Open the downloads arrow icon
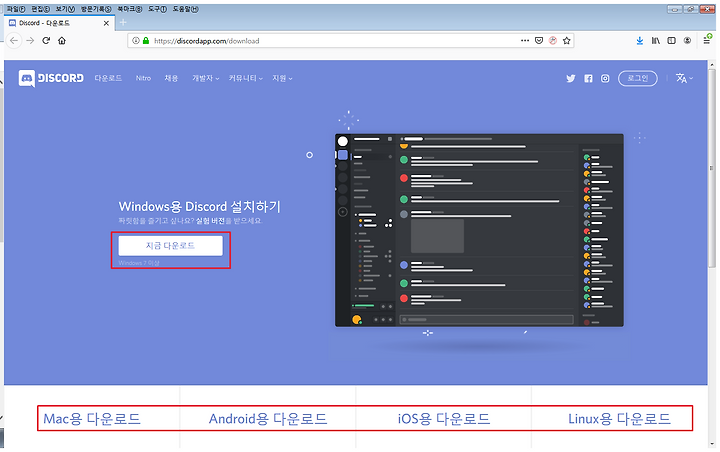This screenshot has width=720, height=452. 640,40
